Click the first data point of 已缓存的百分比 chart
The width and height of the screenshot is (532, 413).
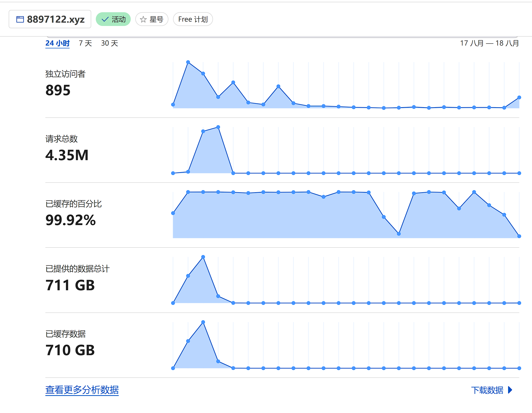point(173,213)
